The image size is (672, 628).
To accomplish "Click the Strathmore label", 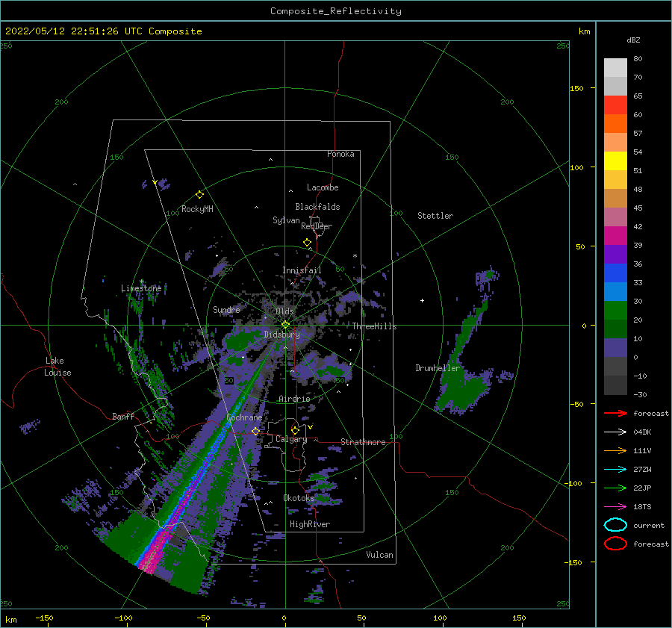I will pyautogui.click(x=363, y=442).
